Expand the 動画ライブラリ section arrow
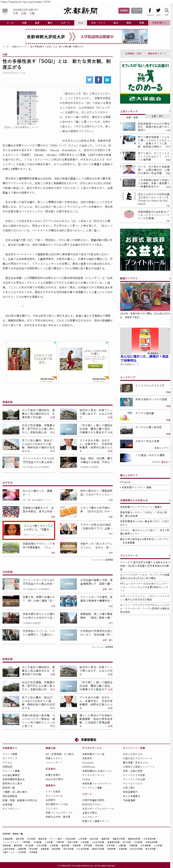 169,278
